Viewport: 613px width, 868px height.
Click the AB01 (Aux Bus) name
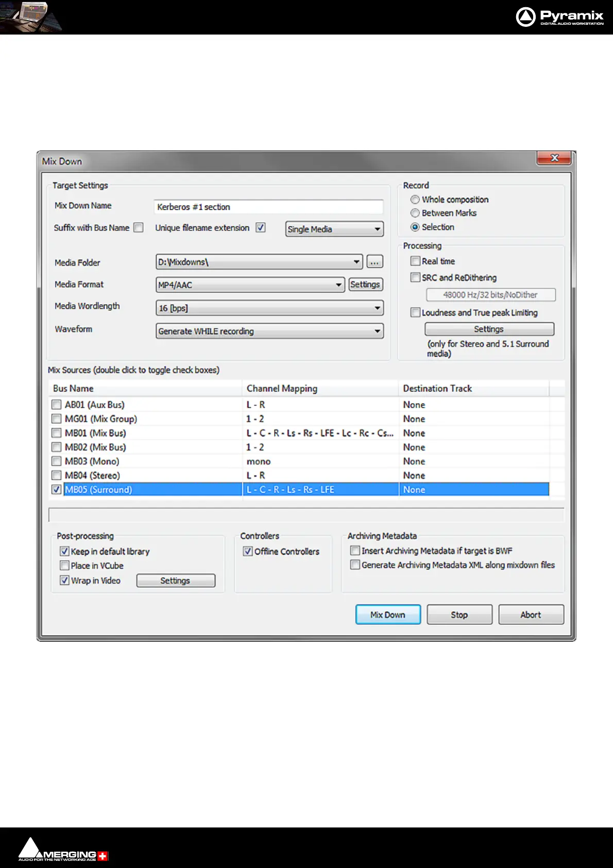tap(95, 405)
